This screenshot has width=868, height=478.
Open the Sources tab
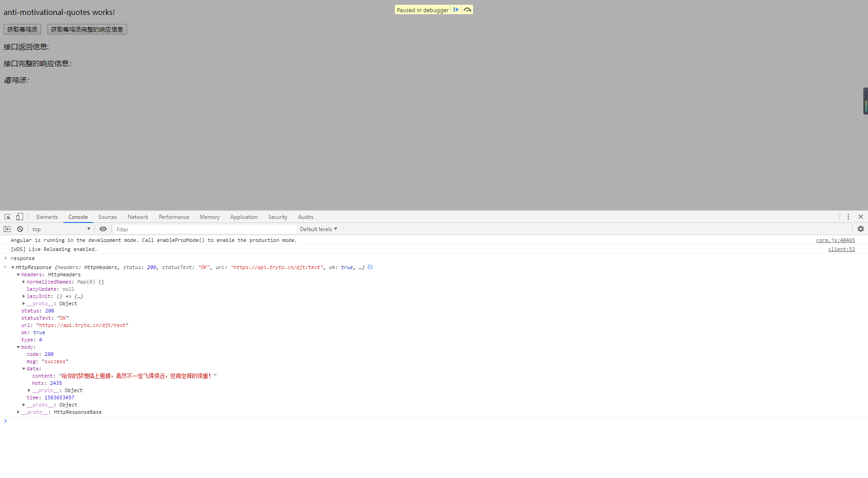pos(108,217)
